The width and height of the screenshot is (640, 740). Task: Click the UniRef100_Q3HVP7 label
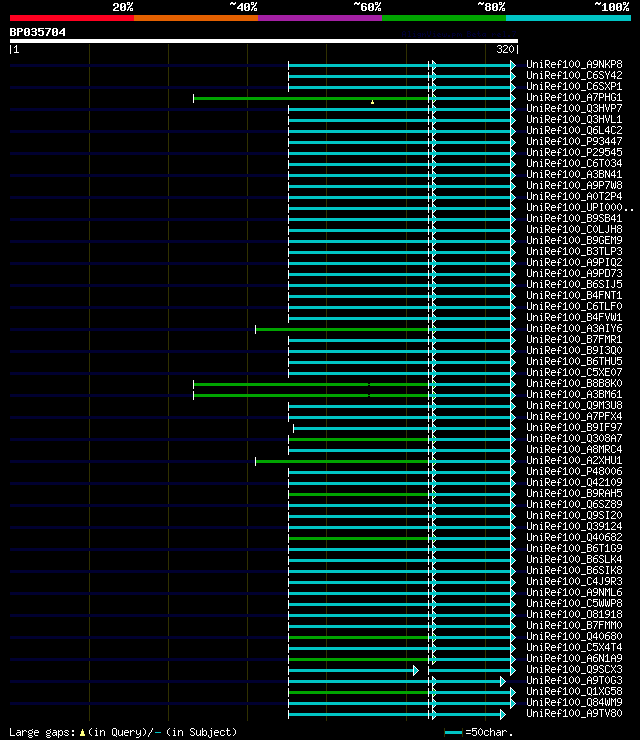(574, 109)
